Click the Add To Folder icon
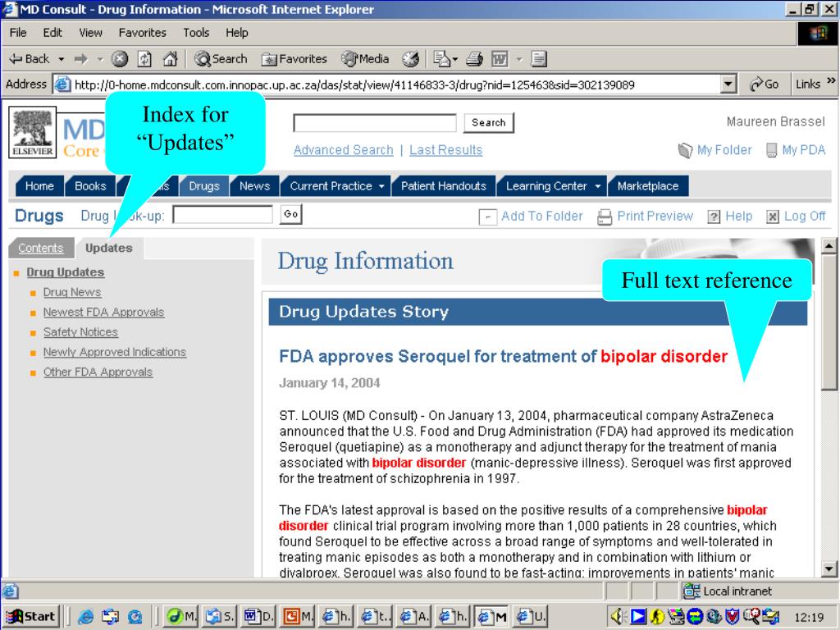 click(487, 217)
